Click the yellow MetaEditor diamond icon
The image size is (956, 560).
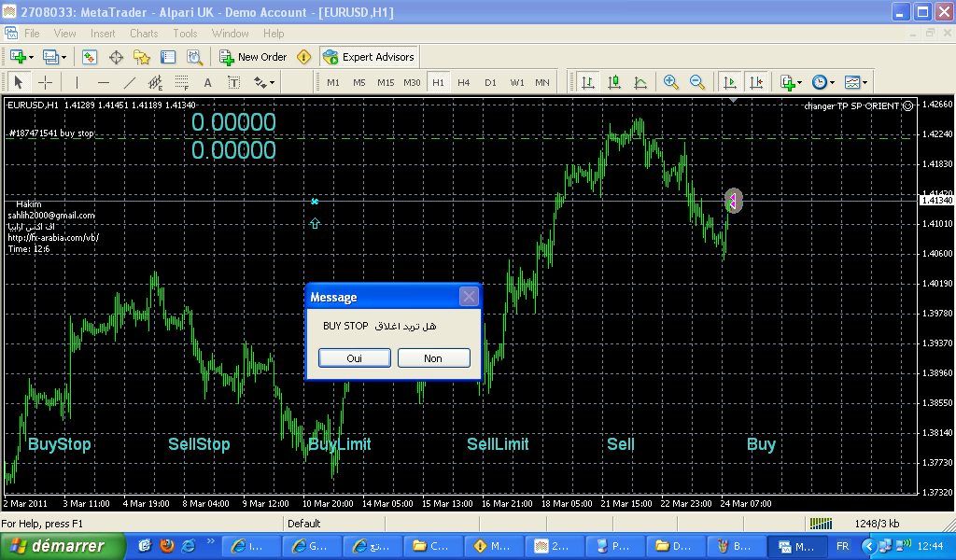(x=303, y=57)
